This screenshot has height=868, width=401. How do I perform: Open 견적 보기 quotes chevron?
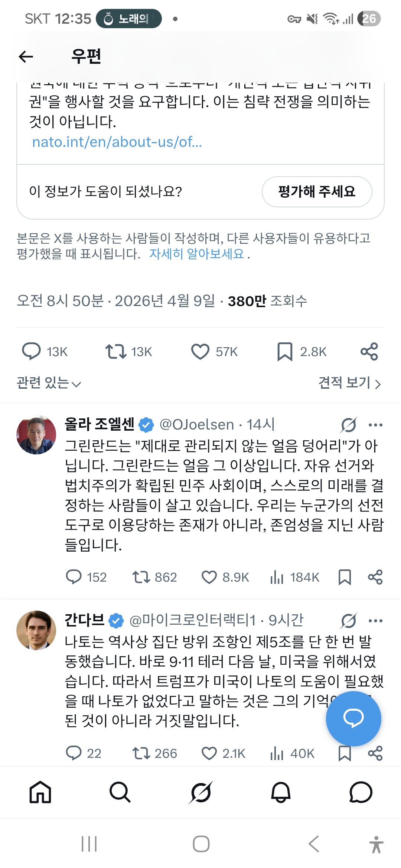(x=350, y=383)
